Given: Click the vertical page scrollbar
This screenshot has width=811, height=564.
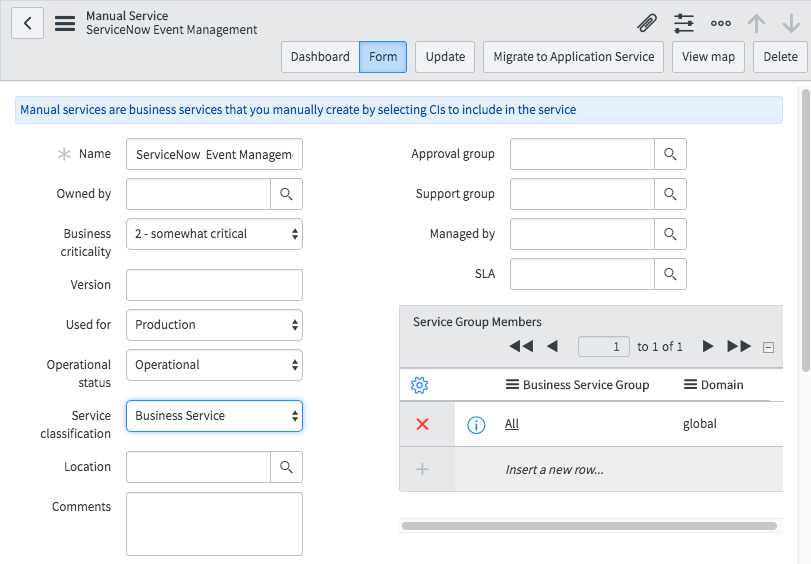Looking at the screenshot, I should click(806, 230).
